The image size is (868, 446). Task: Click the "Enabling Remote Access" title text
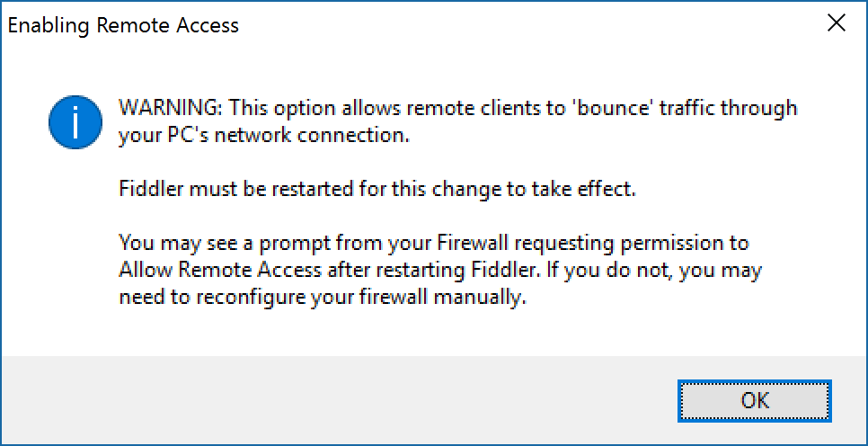tap(123, 25)
